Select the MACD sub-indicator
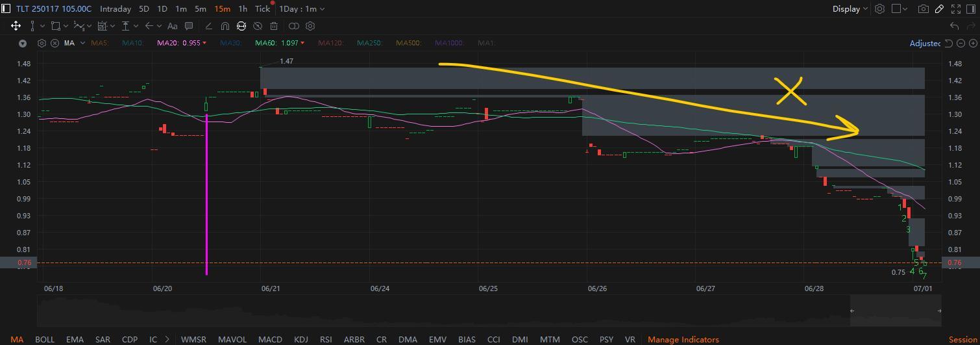The height and width of the screenshot is (345, 980). [x=270, y=339]
